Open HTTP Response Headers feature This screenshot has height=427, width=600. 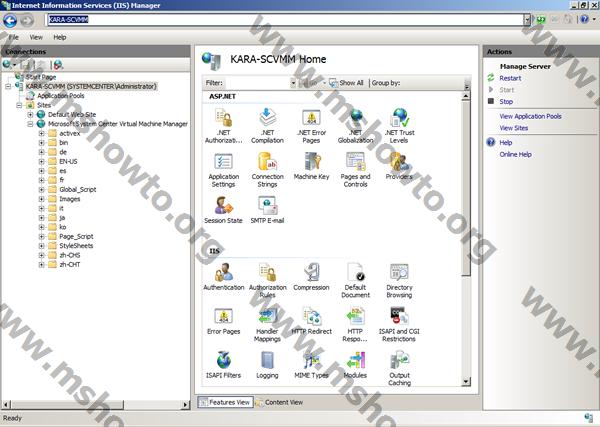tap(355, 324)
